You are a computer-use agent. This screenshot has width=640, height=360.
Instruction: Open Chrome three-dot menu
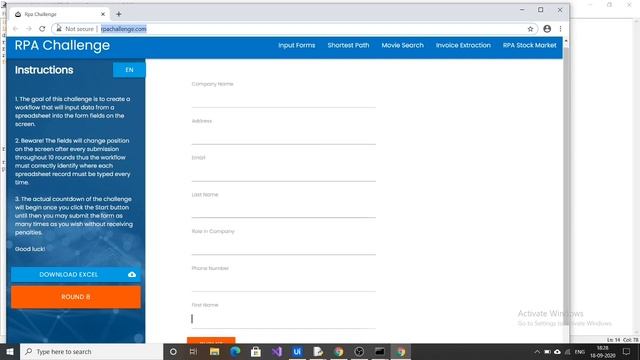click(x=560, y=29)
